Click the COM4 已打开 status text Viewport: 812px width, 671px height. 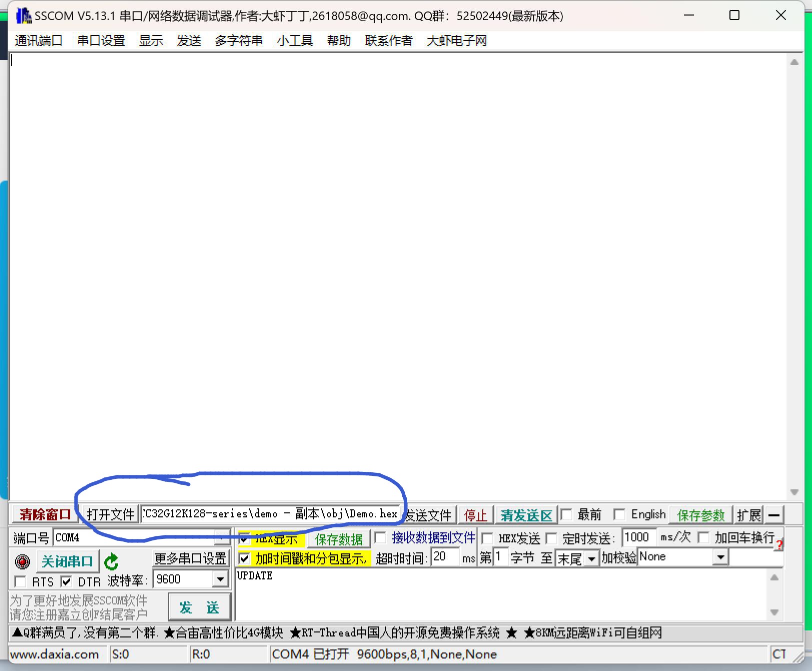tap(384, 654)
